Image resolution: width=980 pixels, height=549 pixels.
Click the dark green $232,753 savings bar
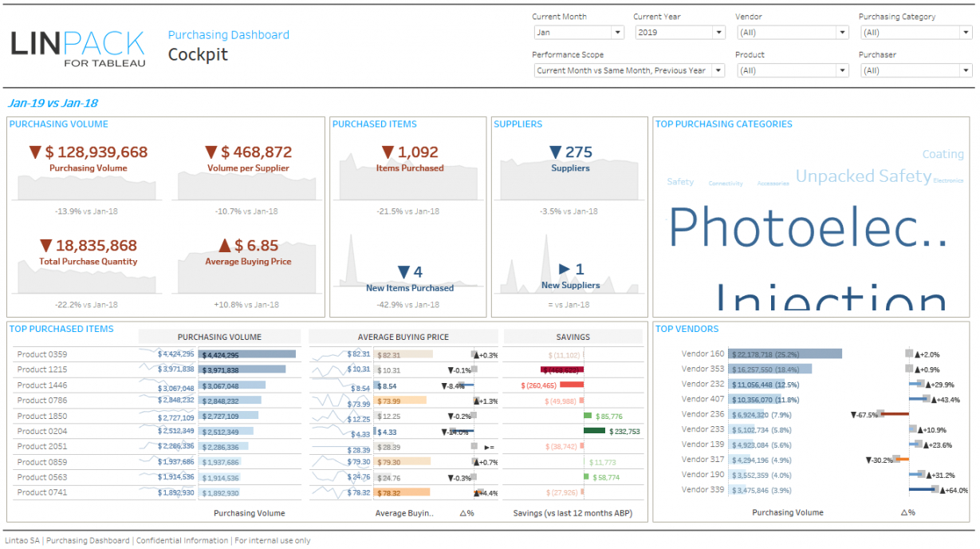[x=594, y=431]
